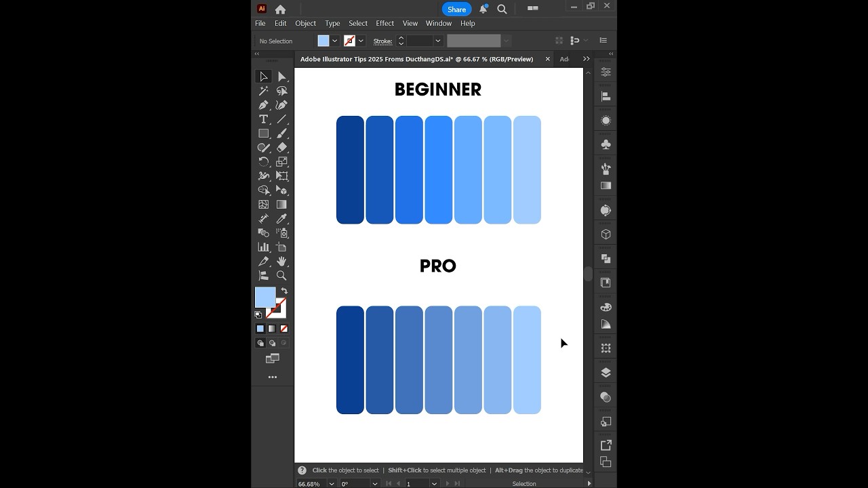Pick the Scale tool
Screen dimensions: 868x488
pyautogui.click(x=281, y=162)
